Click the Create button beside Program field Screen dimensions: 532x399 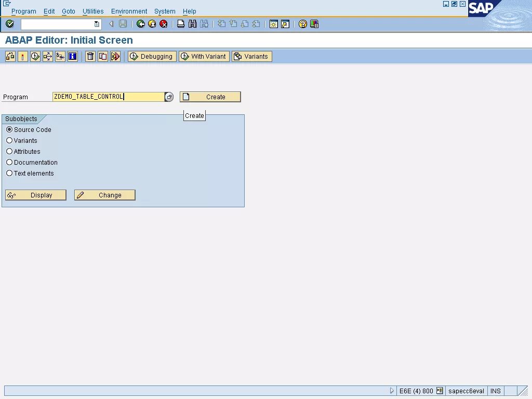(210, 97)
